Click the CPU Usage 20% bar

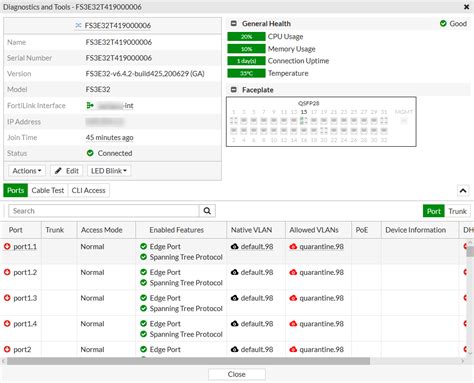pyautogui.click(x=246, y=37)
